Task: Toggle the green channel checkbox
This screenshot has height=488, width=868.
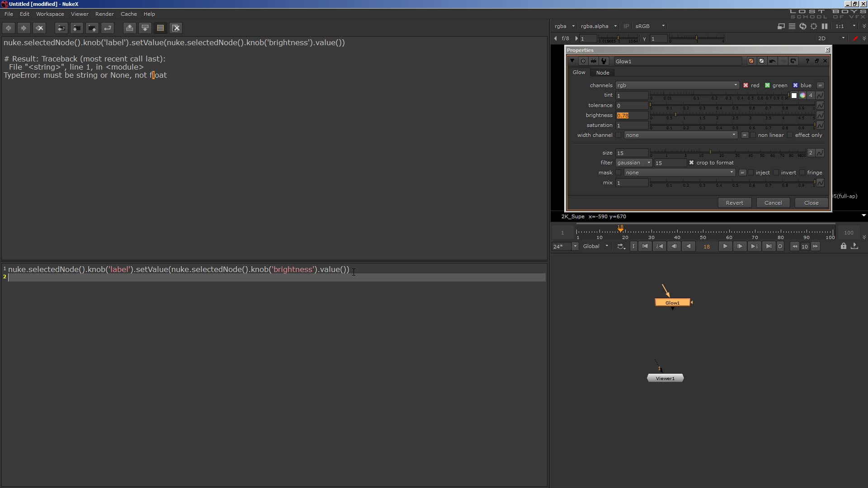Action: tap(767, 85)
